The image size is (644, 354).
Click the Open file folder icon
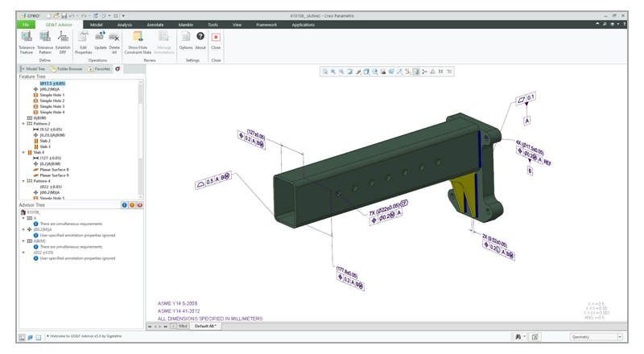click(56, 15)
